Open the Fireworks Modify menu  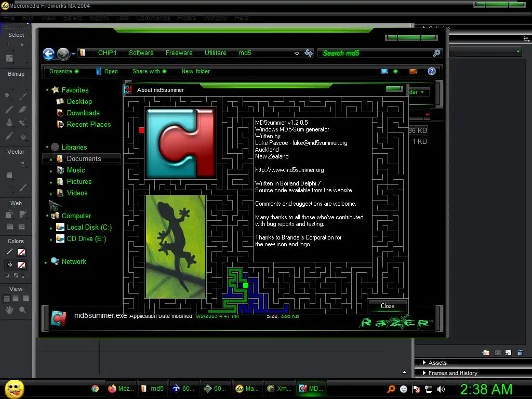(x=99, y=18)
